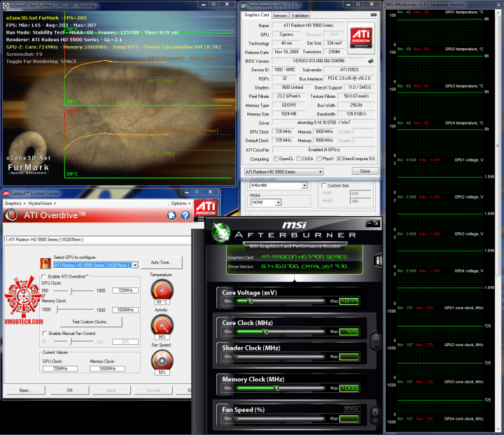
Task: Enable ATI Overdrive checkbox
Action: pos(43,276)
